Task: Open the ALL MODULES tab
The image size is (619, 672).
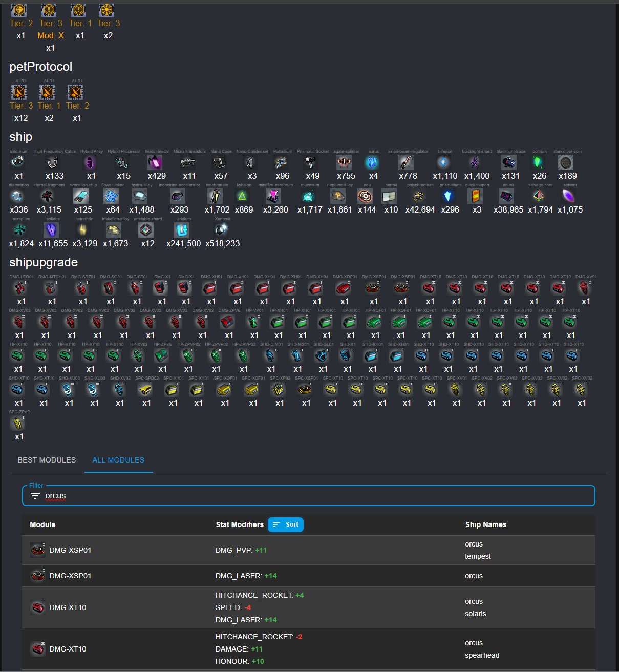Action: (x=118, y=460)
